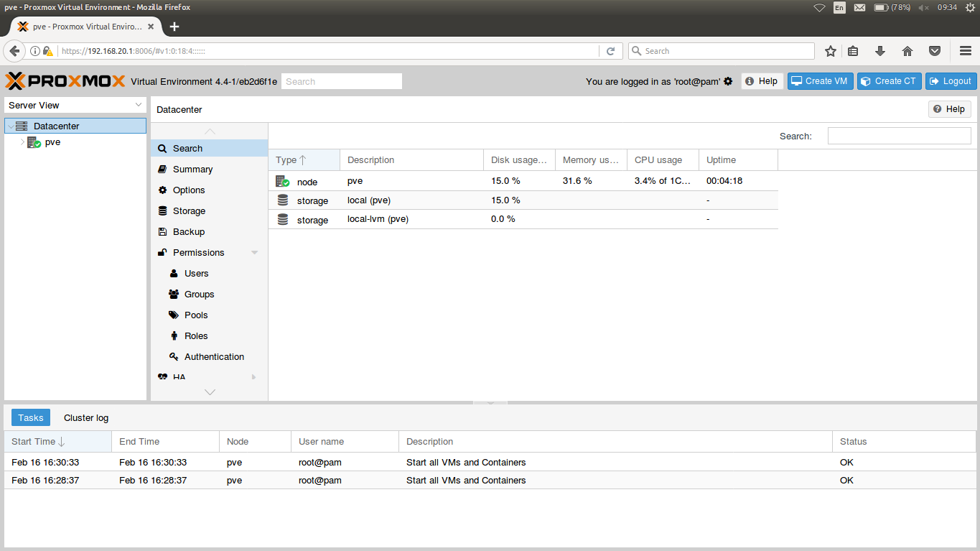
Task: Expand the HA submenu arrow
Action: click(254, 377)
